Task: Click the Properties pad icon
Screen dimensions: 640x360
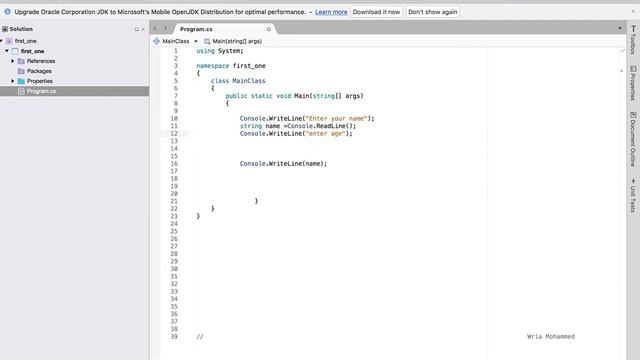Action: click(633, 69)
